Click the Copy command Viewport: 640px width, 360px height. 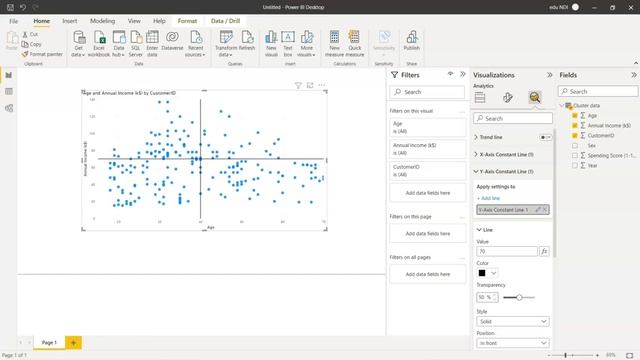[31, 44]
